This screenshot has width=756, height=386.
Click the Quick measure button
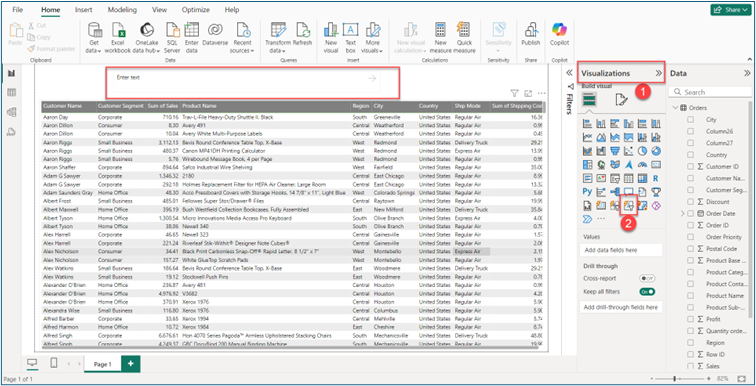click(x=464, y=38)
